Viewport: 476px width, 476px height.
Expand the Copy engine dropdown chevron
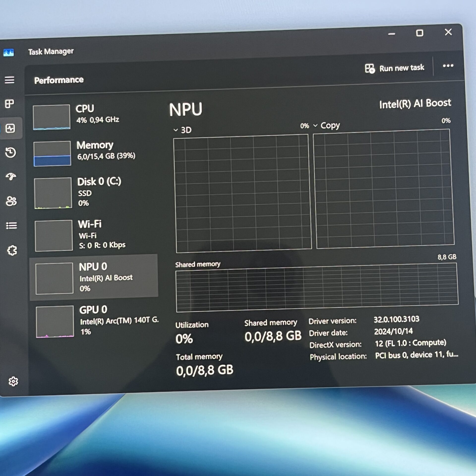(x=315, y=125)
